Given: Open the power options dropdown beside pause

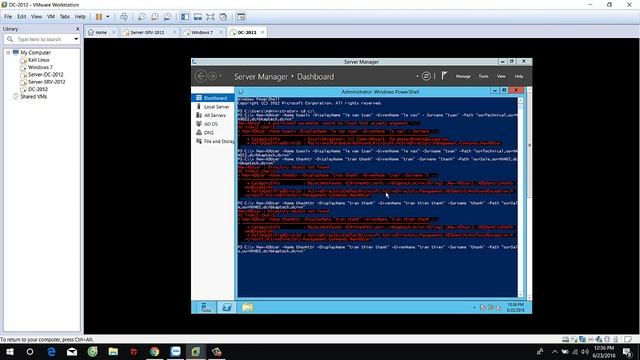Looking at the screenshot, I should (108, 17).
